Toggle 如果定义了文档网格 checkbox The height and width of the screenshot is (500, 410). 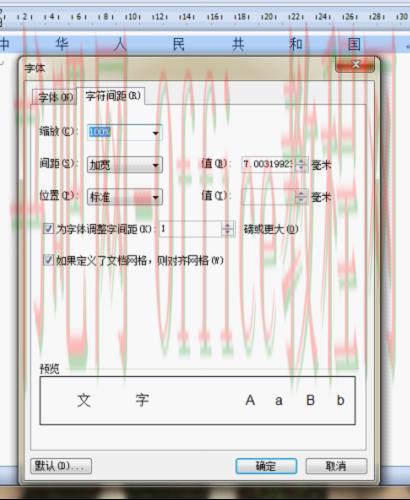tap(48, 260)
